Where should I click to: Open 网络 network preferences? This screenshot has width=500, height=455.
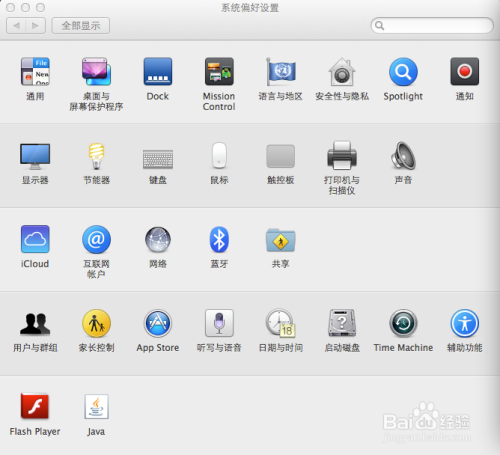(158, 239)
